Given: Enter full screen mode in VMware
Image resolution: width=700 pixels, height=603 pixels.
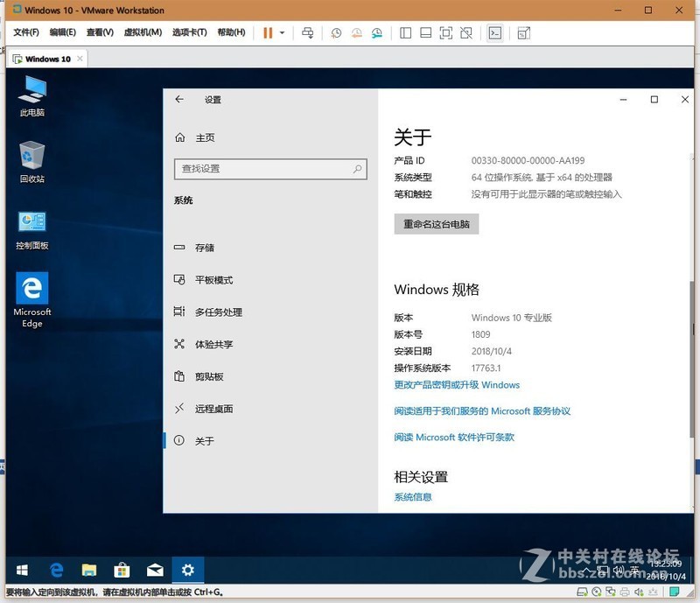Looking at the screenshot, I should [445, 33].
